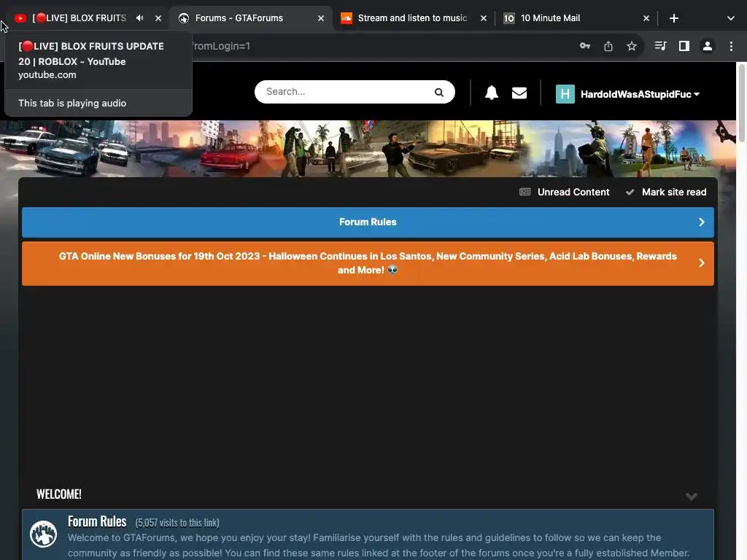This screenshot has height=560, width=747.
Task: Close the BLOX FRUITS YouTube tab
Action: 158,18
